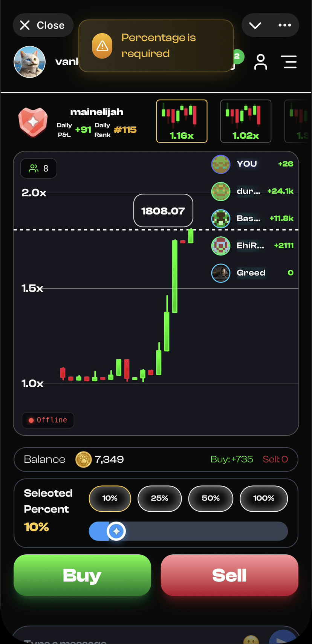Click the cat profile avatar
Screen dimensions: 312x644
point(30,62)
